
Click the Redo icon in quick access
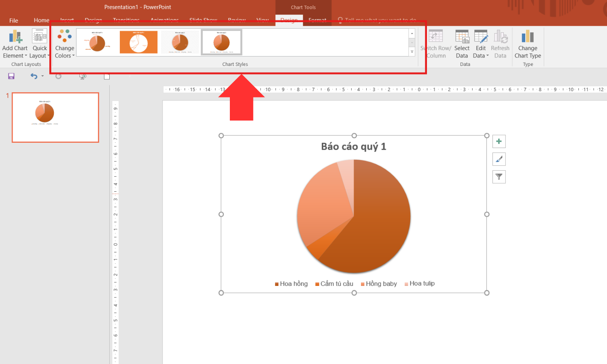click(59, 76)
